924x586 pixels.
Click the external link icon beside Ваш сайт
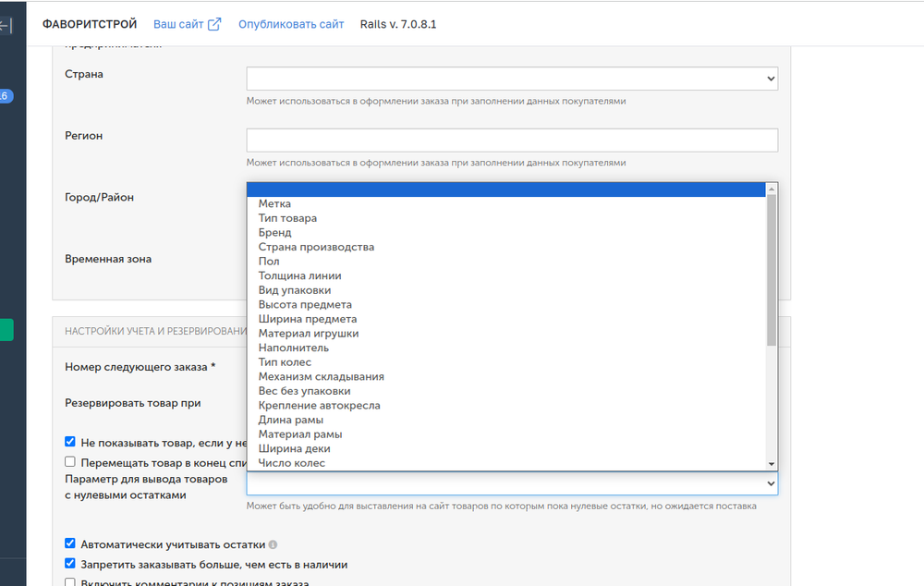[x=214, y=24]
